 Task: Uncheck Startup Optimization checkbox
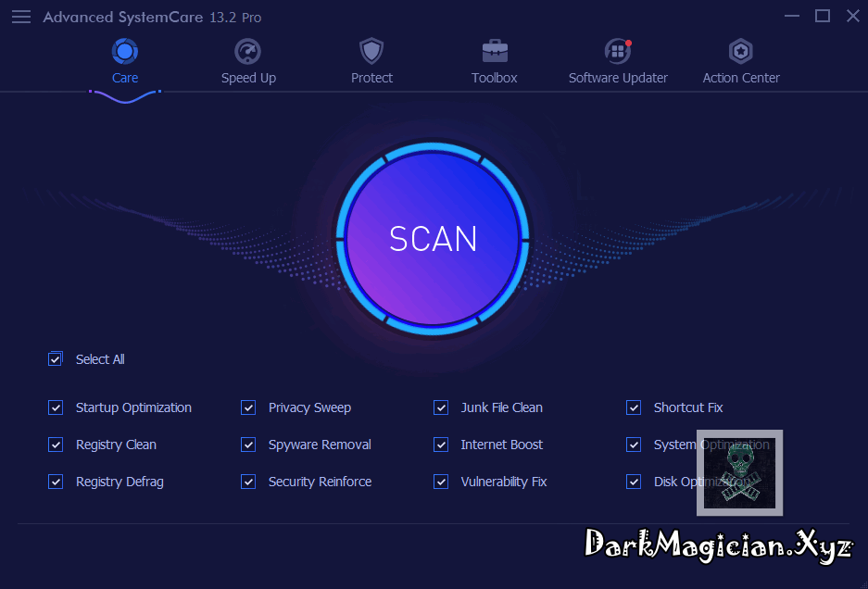coord(56,408)
